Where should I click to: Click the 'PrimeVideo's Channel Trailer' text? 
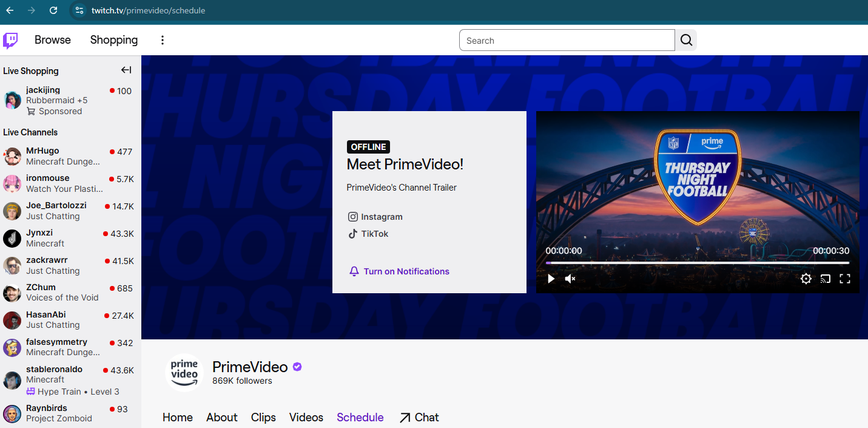[x=402, y=188]
